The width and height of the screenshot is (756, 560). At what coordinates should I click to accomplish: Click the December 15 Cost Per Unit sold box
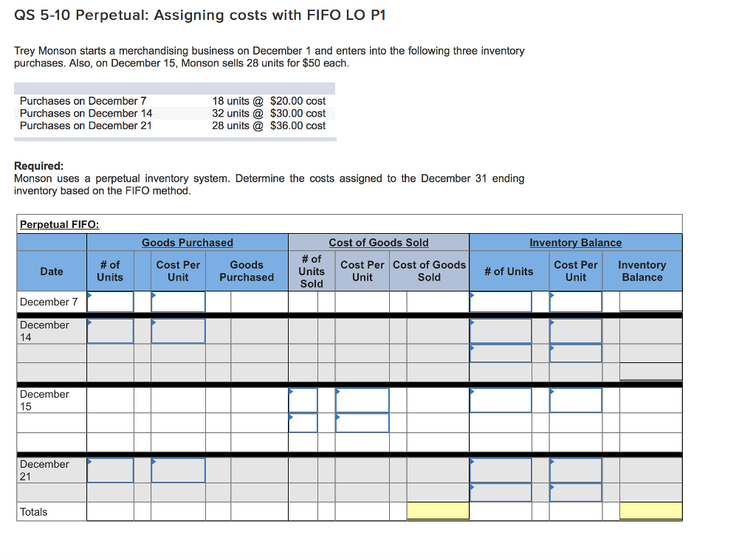362,399
